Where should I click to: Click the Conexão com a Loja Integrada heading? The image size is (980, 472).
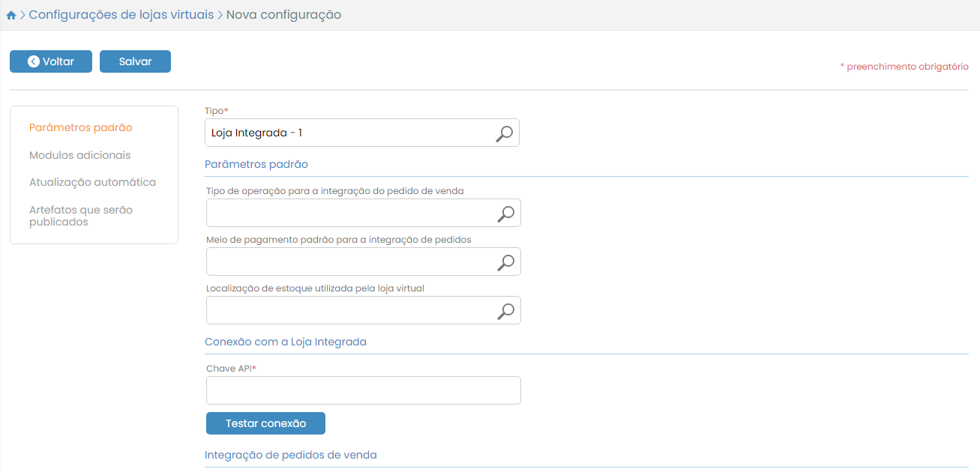point(285,342)
